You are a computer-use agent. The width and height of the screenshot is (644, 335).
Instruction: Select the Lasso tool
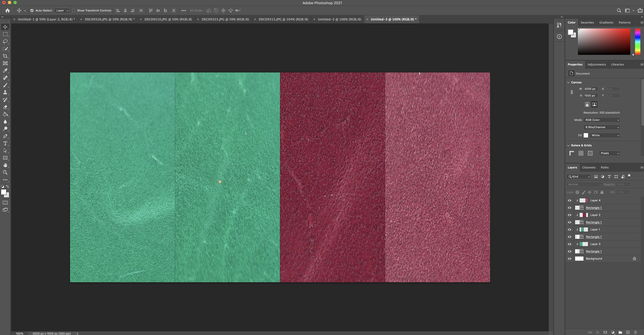pyautogui.click(x=5, y=41)
